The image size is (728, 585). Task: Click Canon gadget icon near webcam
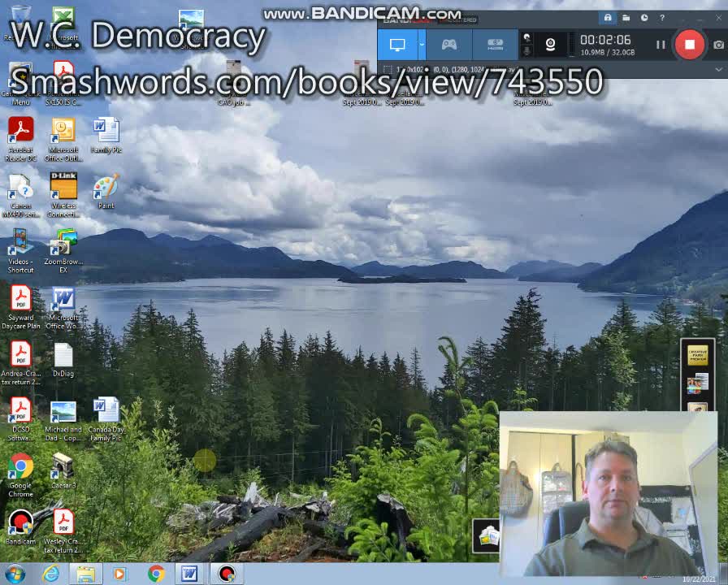coord(486,535)
